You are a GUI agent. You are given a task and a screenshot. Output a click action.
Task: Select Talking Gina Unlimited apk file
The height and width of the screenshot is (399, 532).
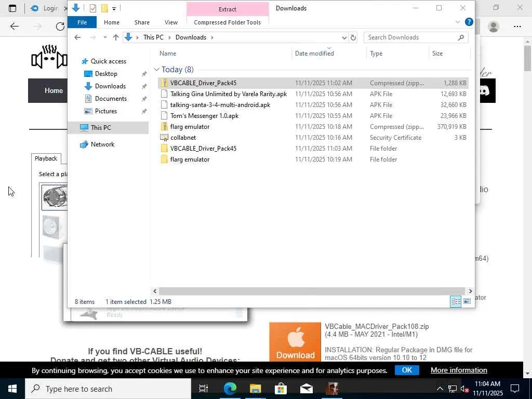(313, 94)
